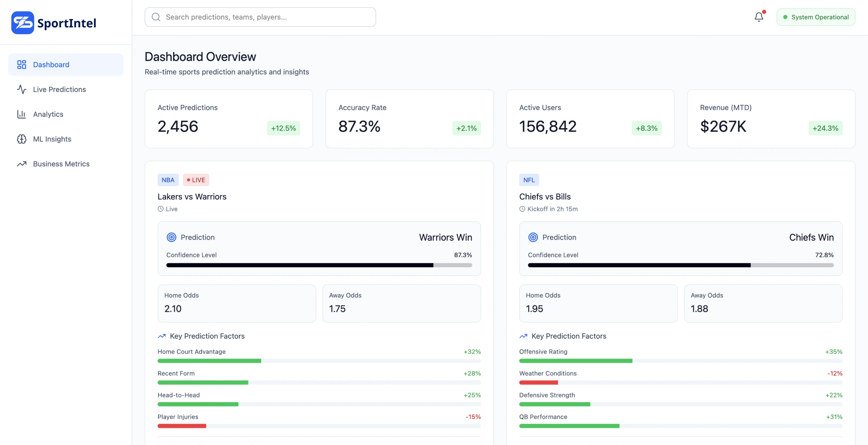Click the Key Prediction Factors arrow icon on NFL card
The height and width of the screenshot is (445, 868).
point(523,336)
